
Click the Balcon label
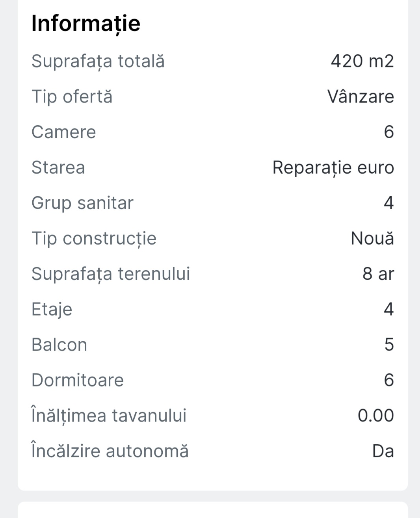click(x=59, y=345)
